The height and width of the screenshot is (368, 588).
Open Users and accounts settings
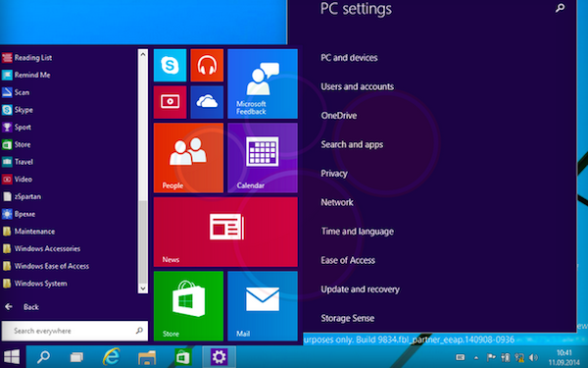pos(358,86)
